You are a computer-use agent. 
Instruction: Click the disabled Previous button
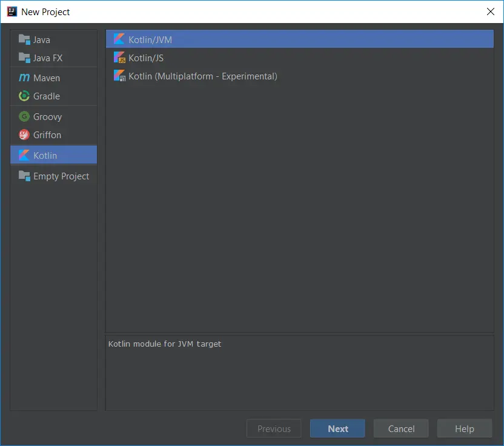pyautogui.click(x=274, y=428)
